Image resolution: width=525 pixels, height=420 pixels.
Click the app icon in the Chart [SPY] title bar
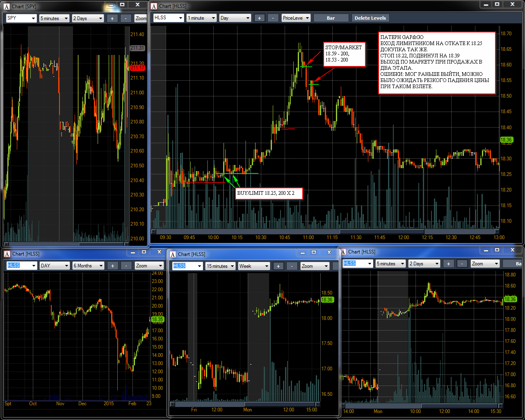(7, 7)
